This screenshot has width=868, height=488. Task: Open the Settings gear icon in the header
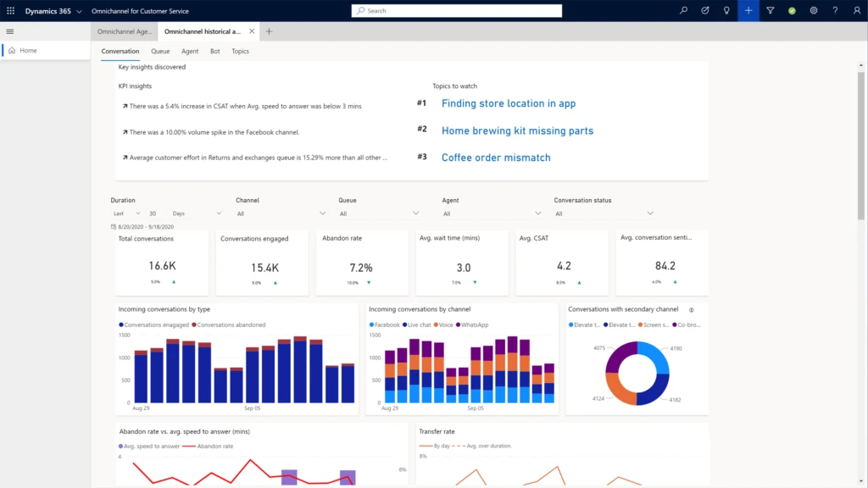(x=812, y=11)
